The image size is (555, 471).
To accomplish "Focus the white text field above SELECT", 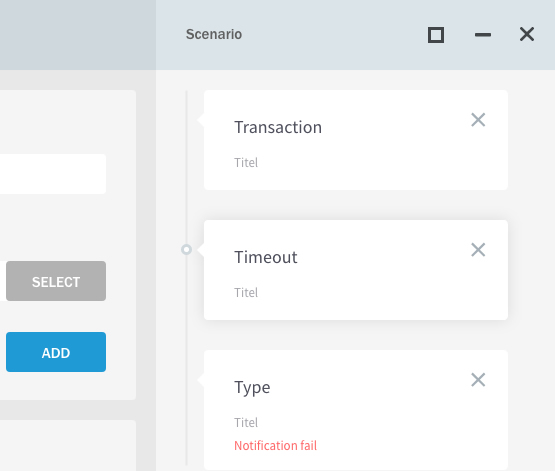I will 53,174.
